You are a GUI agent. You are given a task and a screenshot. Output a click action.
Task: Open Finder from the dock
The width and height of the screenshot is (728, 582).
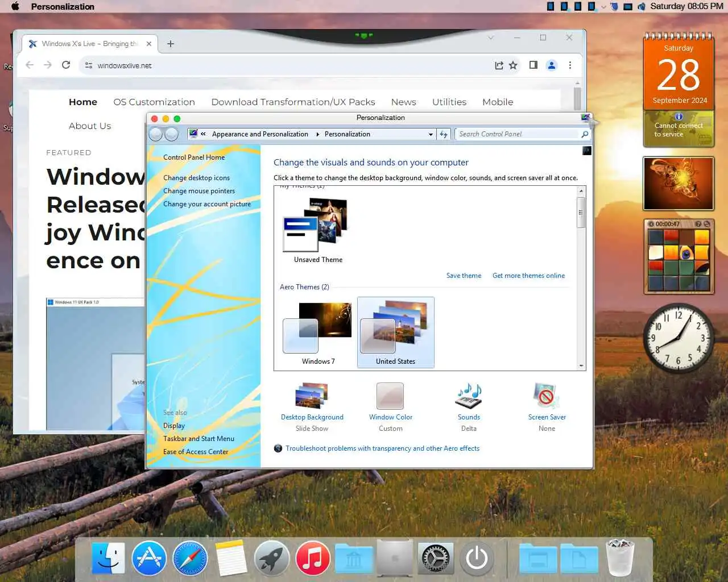pos(108,558)
